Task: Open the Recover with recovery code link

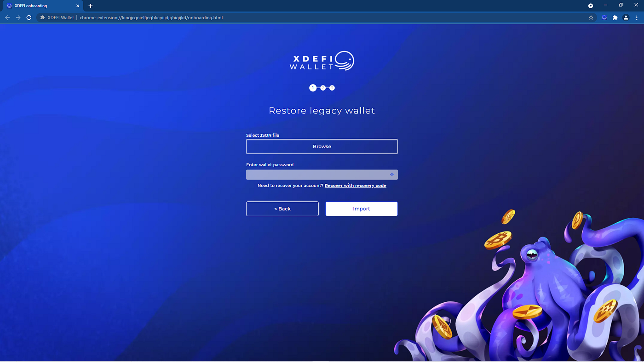Action: [x=356, y=186]
